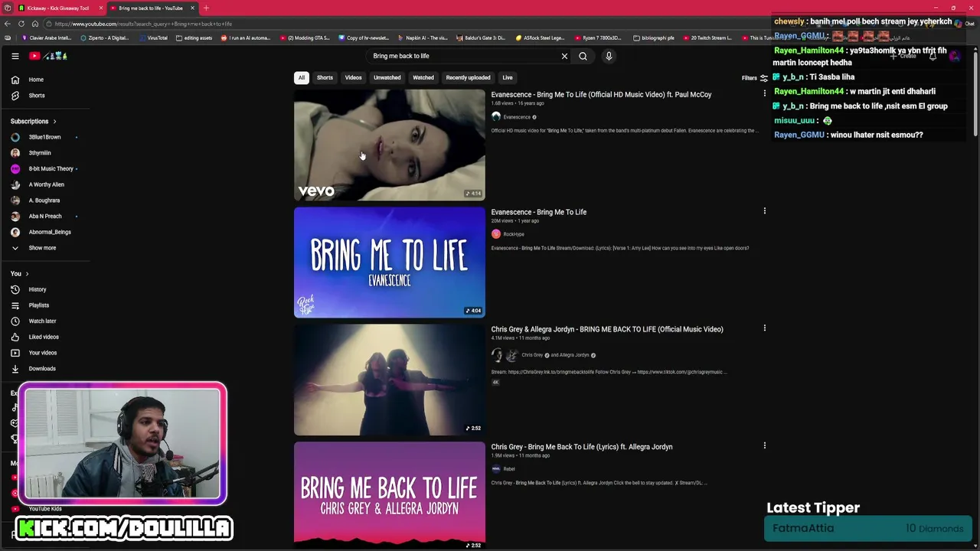The height and width of the screenshot is (551, 980).
Task: Open the Evanescence channel name link
Action: (517, 117)
